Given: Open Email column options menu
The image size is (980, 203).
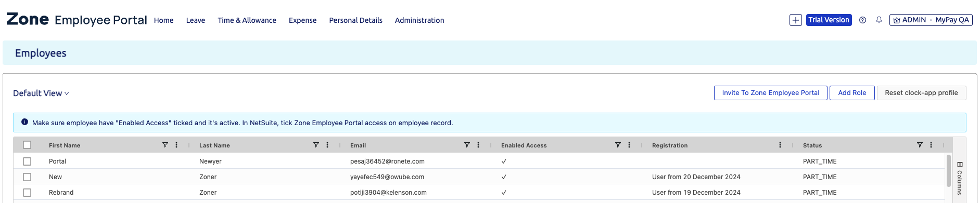Looking at the screenshot, I should pyautogui.click(x=478, y=145).
